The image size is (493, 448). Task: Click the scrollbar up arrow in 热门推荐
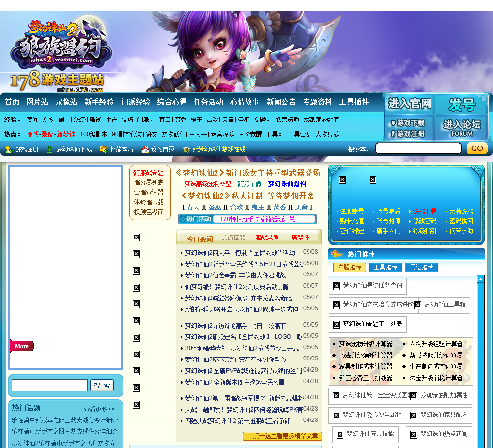480,279
